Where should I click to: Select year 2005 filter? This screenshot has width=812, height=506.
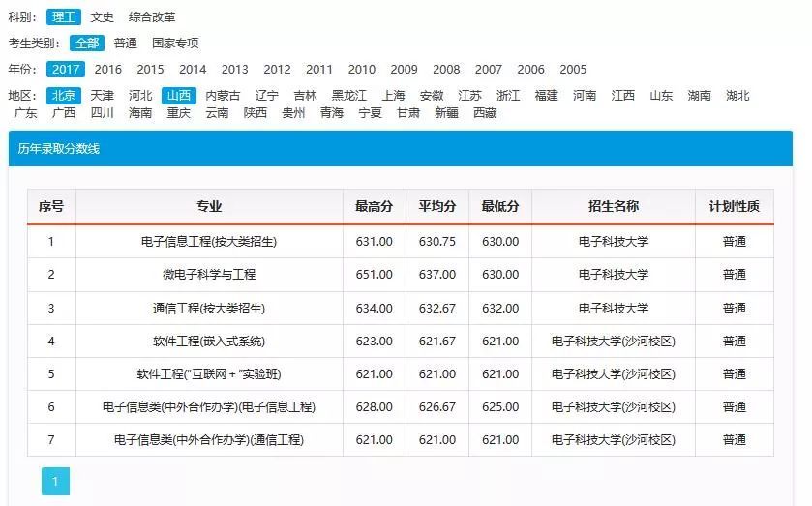click(x=573, y=70)
